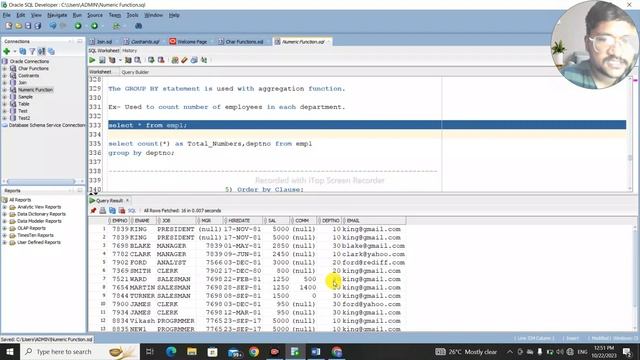640x360 pixels.
Task: Close the Query Result tab
Action: coord(127,200)
